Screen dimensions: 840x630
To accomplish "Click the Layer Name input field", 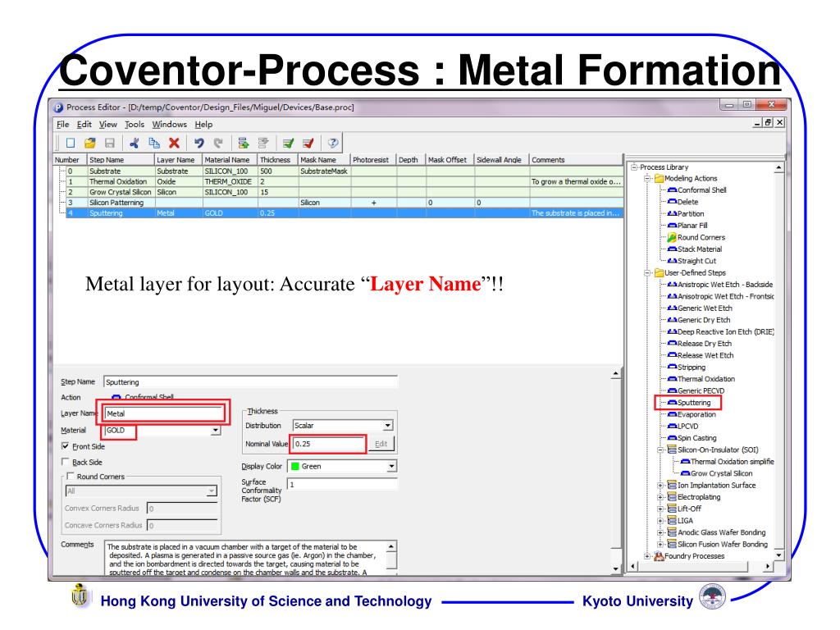I will click(164, 413).
